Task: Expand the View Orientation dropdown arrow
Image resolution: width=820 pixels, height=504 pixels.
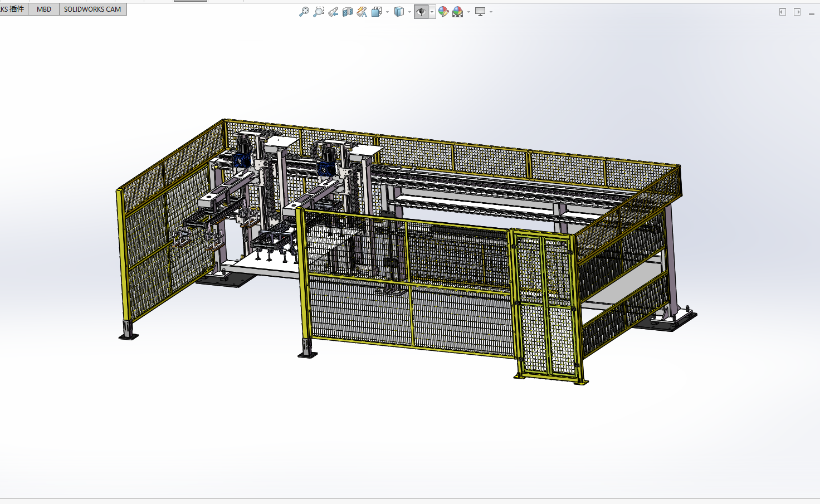Action: click(x=387, y=12)
